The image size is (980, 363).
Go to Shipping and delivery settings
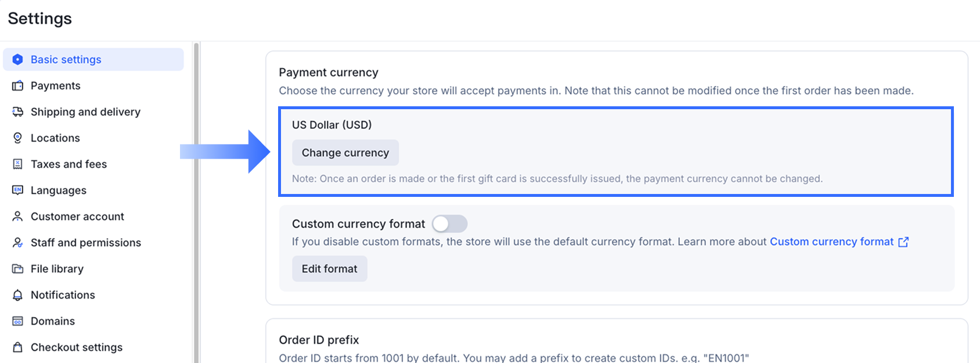pos(85,112)
